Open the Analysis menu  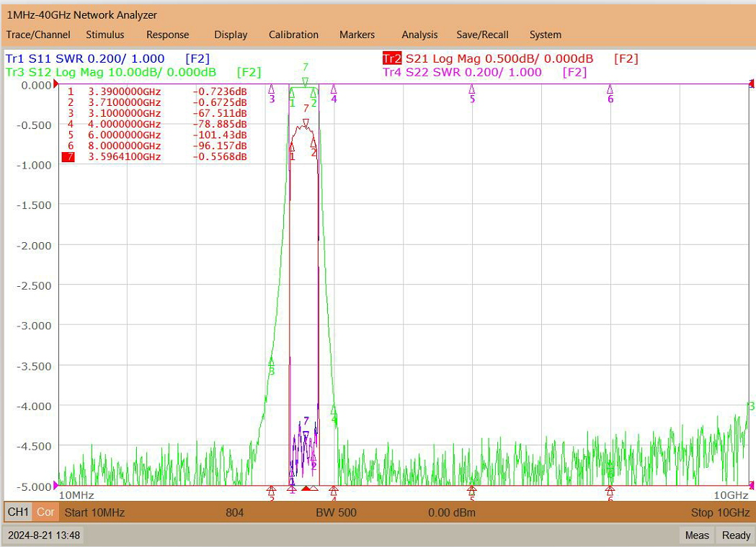point(419,35)
